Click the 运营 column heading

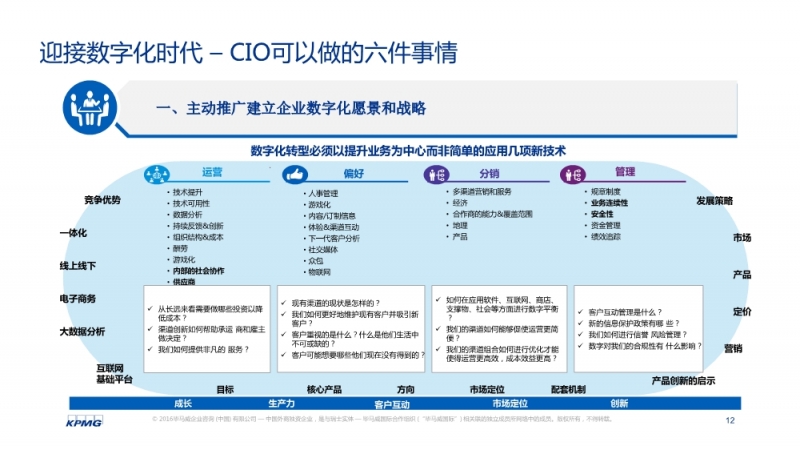point(212,172)
